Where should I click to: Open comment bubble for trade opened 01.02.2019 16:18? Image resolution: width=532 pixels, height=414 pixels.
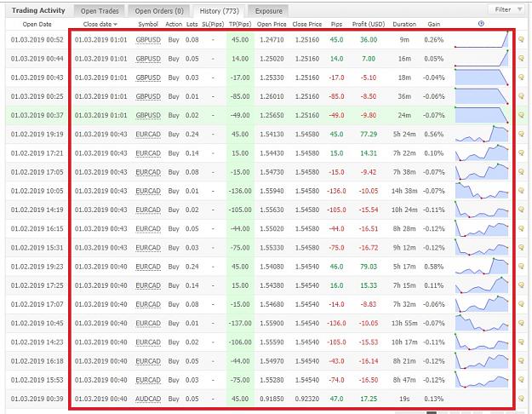pos(522,361)
